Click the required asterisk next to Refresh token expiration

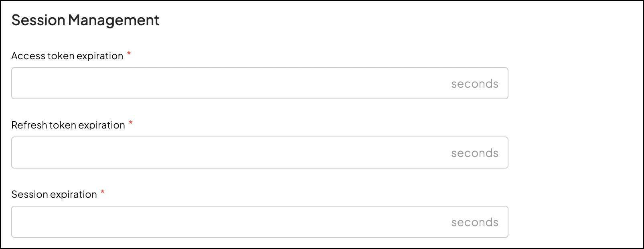point(131,123)
